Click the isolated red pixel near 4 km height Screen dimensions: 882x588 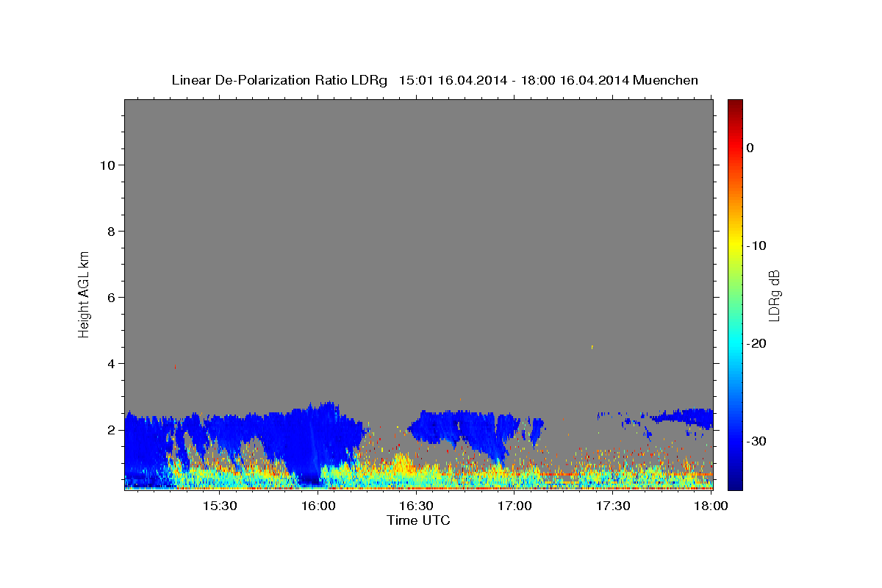click(x=175, y=366)
